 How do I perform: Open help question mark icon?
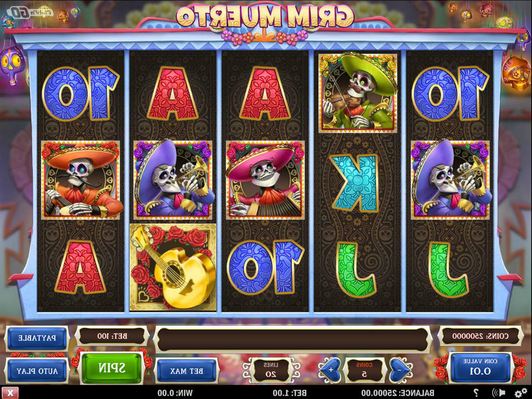(475, 393)
